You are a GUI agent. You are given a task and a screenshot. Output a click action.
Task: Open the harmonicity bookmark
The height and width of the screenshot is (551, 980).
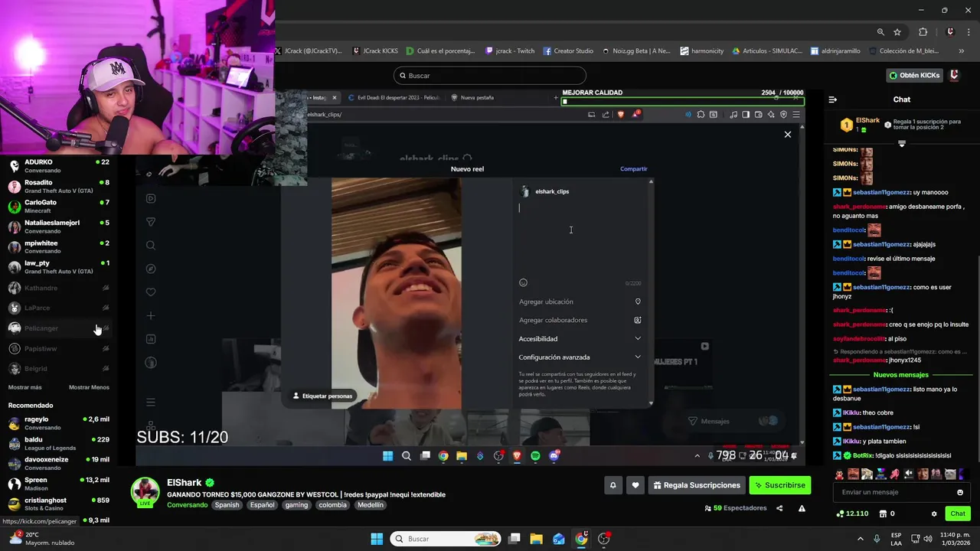(x=702, y=51)
